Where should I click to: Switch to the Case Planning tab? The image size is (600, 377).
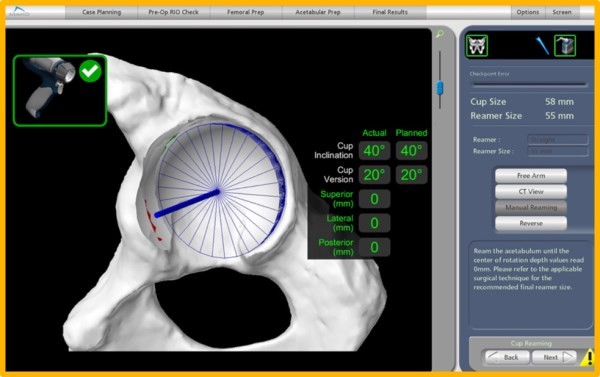click(x=101, y=12)
